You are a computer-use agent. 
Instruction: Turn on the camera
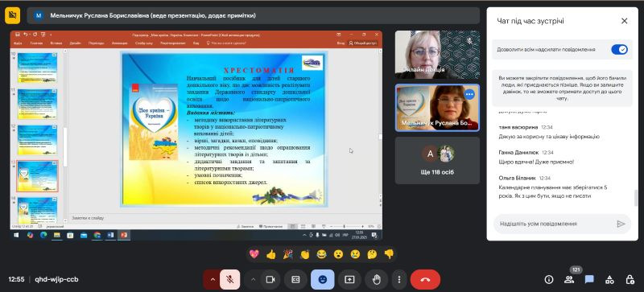[270, 280]
